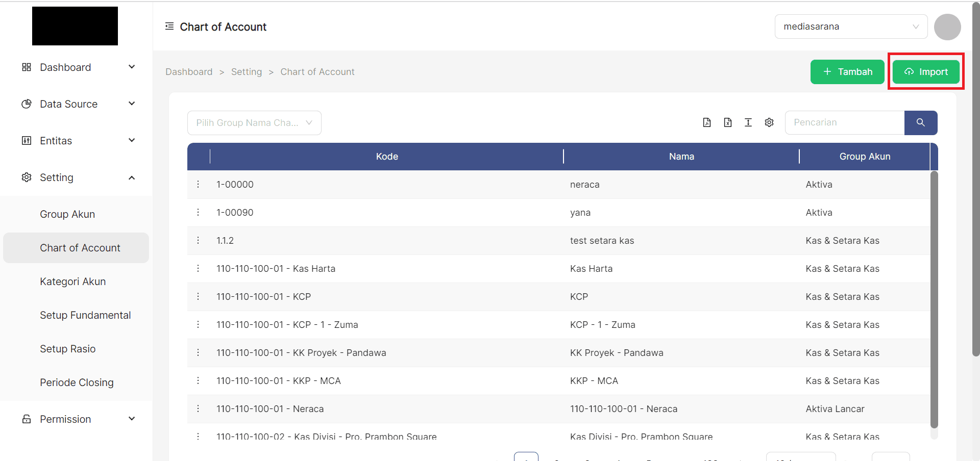
Task: Collapse the Setting section in the sidebar
Action: (132, 177)
